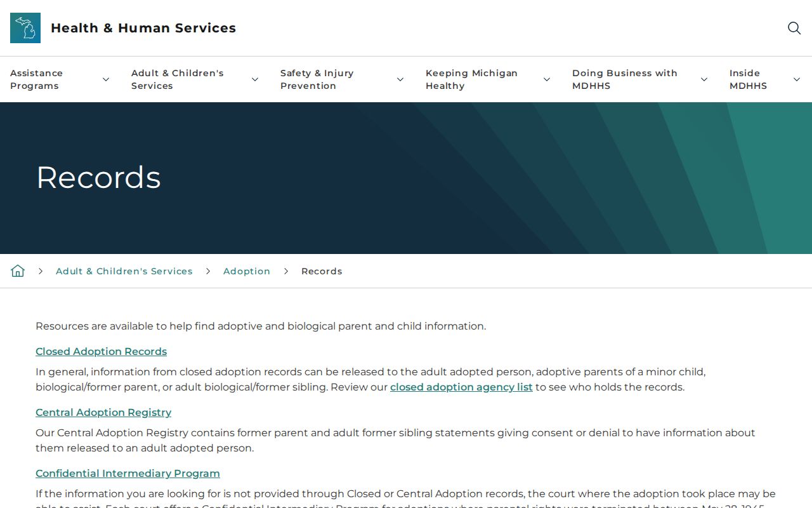Expand Adult & Children's Services chevron
The image size is (812, 508).
[255, 79]
